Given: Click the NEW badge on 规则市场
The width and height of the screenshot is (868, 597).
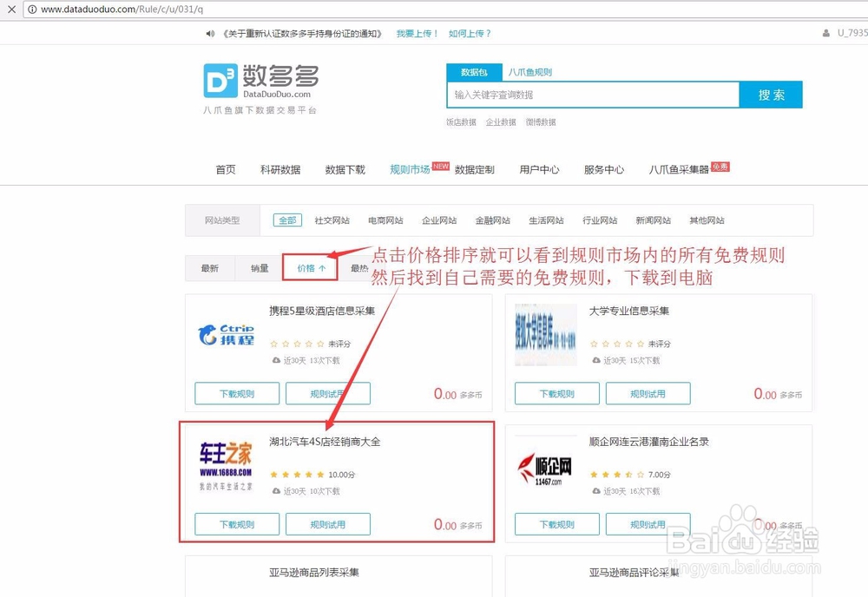Looking at the screenshot, I should coord(441,166).
